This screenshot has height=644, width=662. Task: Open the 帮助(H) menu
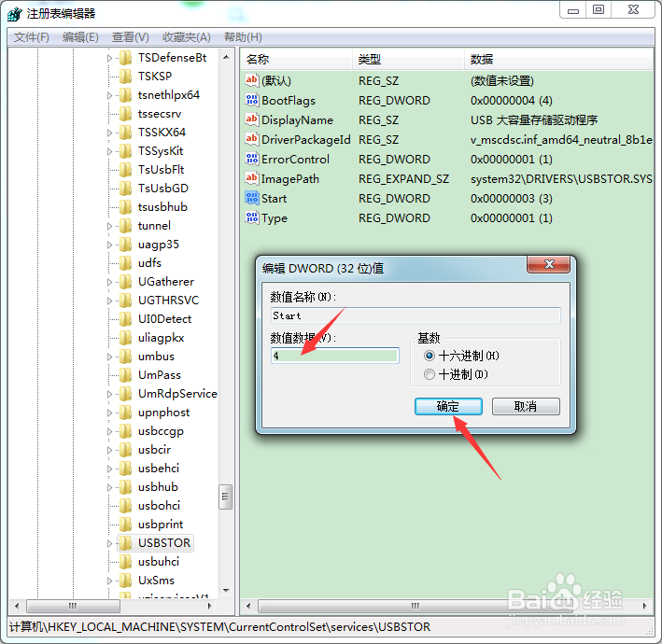pos(243,37)
